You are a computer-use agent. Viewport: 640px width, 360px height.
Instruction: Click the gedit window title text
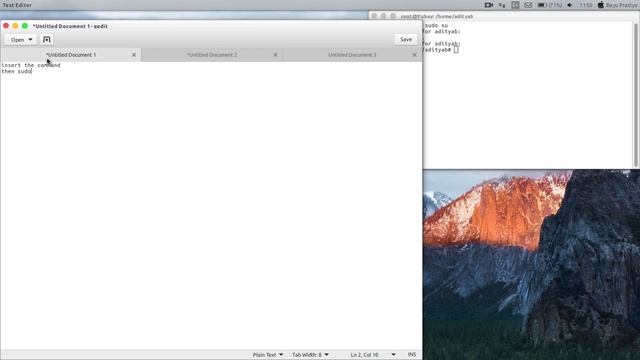[x=70, y=26]
